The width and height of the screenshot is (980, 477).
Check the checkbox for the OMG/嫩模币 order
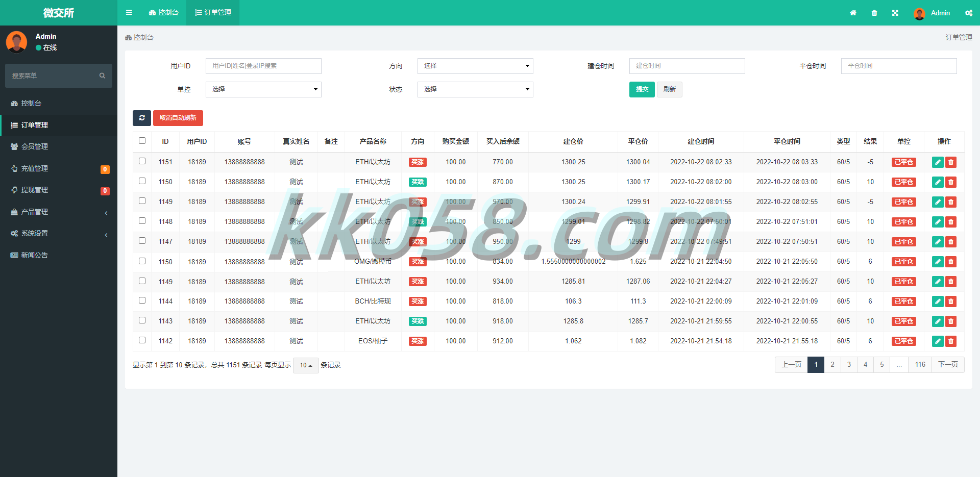coord(142,261)
